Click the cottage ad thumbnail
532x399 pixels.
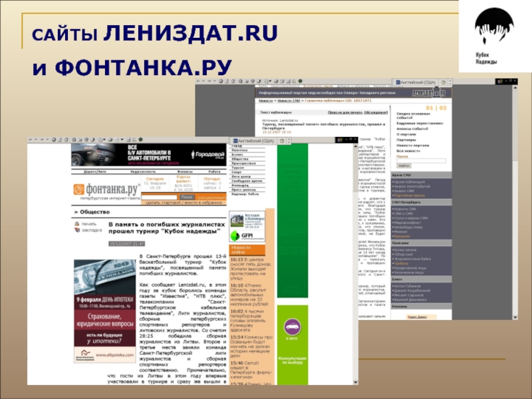pos(237,221)
